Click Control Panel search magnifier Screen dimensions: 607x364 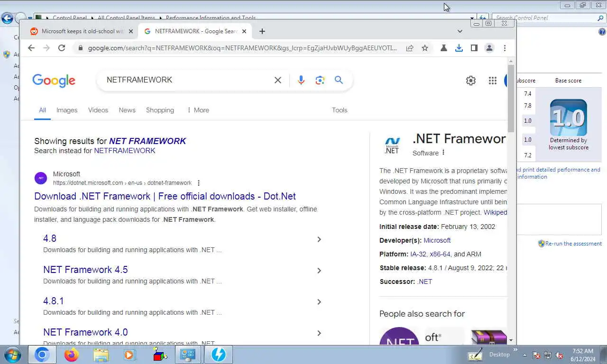[600, 18]
